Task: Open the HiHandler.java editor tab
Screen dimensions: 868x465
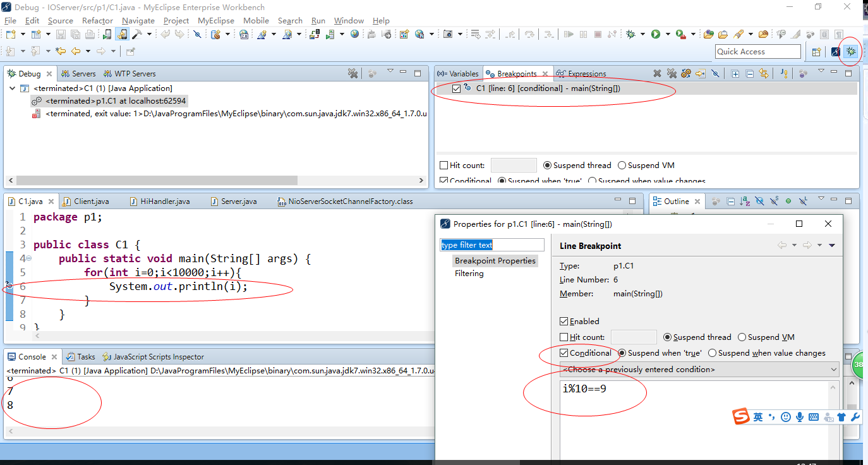Action: pos(159,202)
